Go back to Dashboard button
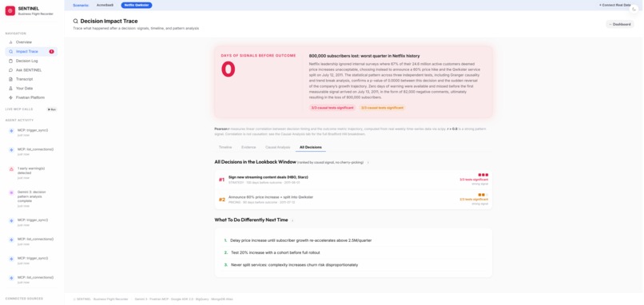This screenshot has height=305, width=644. coord(620,24)
